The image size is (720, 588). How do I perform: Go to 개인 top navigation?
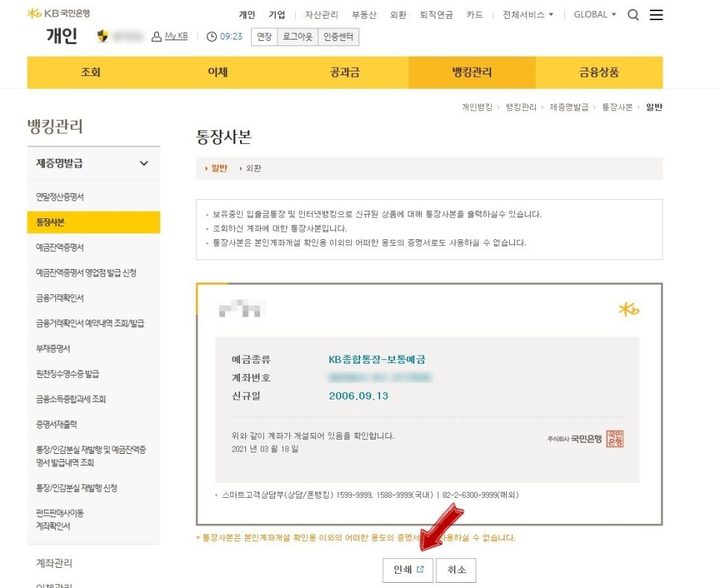pos(247,15)
